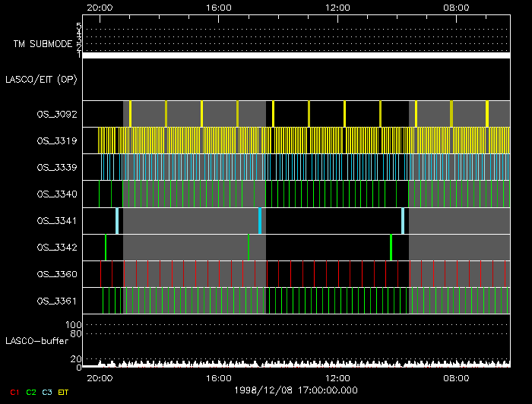
Task: Select the OS_3319 row label
Action: [56, 140]
